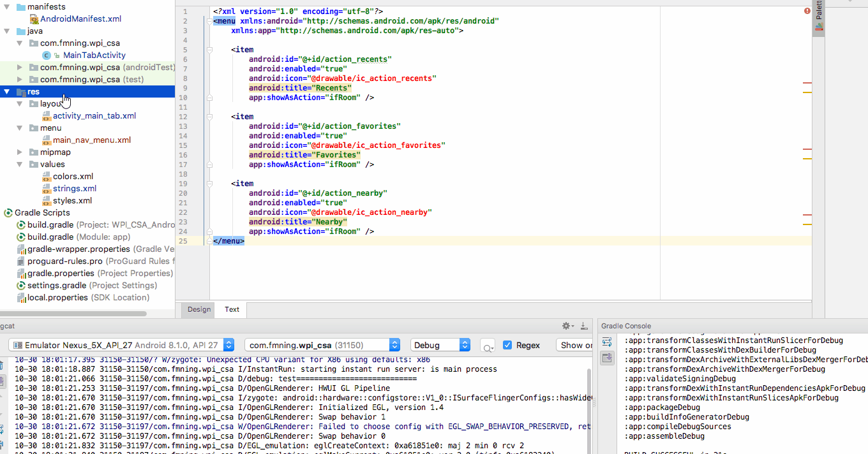
Task: Click styles.xml file icon
Action: coord(47,201)
